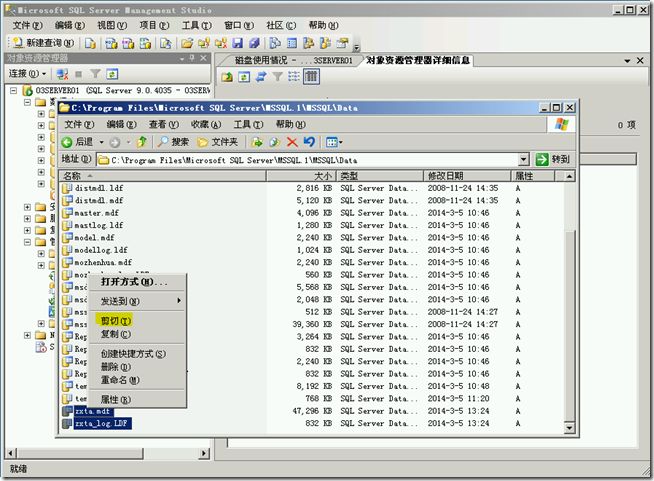The height and width of the screenshot is (481, 654).
Task: Click the 文件夹 folders button in Explorer
Action: [x=217, y=142]
